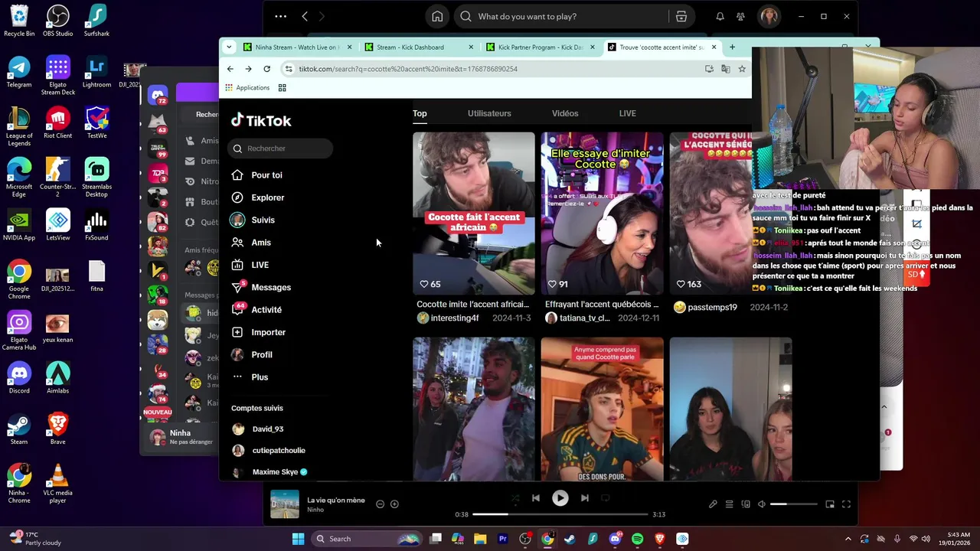Image resolution: width=980 pixels, height=551 pixels.
Task: Open video 'Elle essaye d'imiter Cocotte'
Action: pyautogui.click(x=602, y=214)
